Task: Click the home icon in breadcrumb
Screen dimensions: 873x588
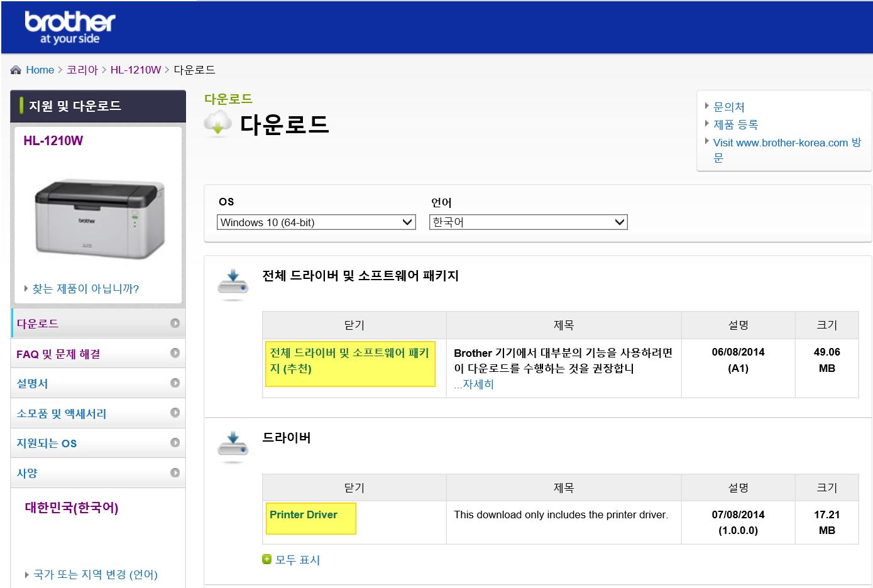Action: [16, 70]
